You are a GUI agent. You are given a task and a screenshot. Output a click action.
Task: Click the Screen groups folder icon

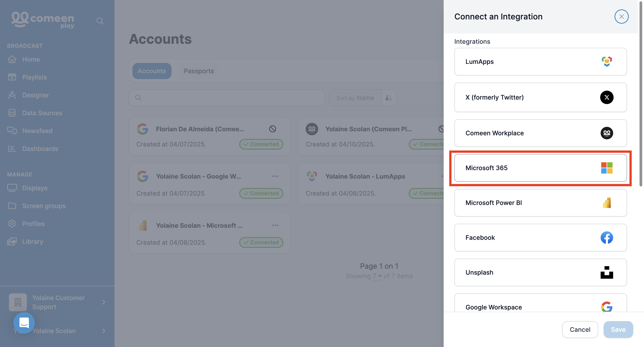(12, 206)
